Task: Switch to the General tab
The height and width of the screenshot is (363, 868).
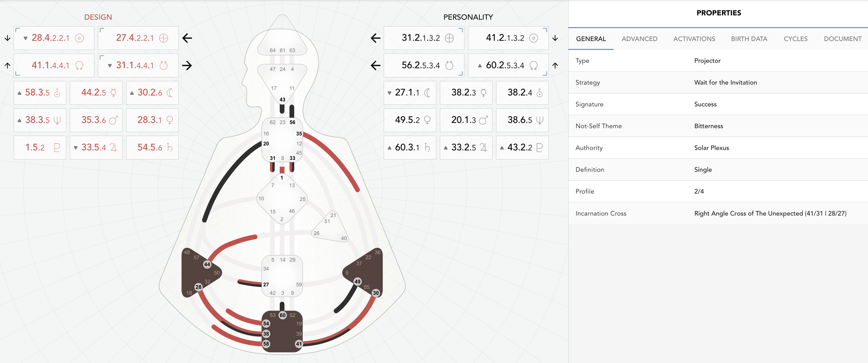Action: click(x=591, y=39)
